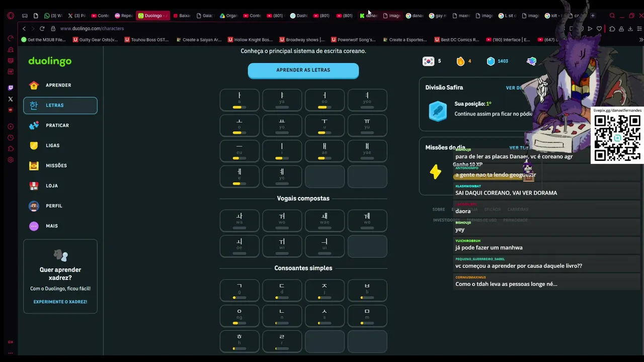The width and height of the screenshot is (644, 362).
Task: Open GX Control speedometer icon in sidebar
Action: pos(11,39)
